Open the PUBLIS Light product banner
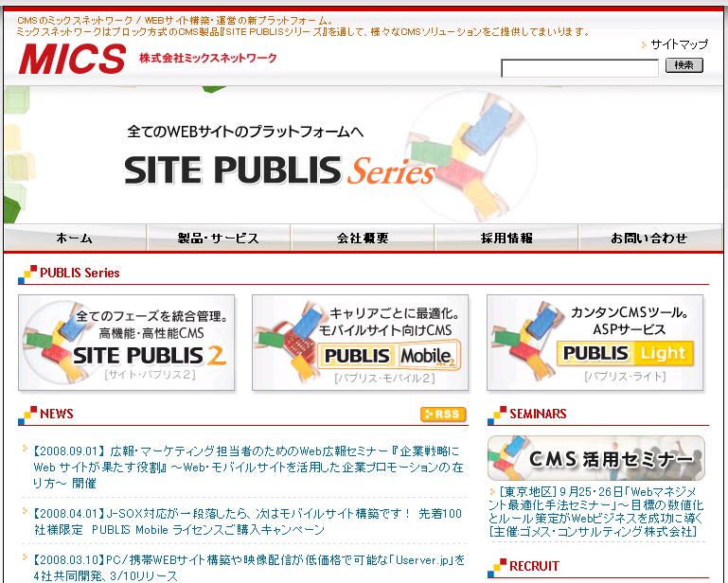The height and width of the screenshot is (583, 728). (595, 343)
